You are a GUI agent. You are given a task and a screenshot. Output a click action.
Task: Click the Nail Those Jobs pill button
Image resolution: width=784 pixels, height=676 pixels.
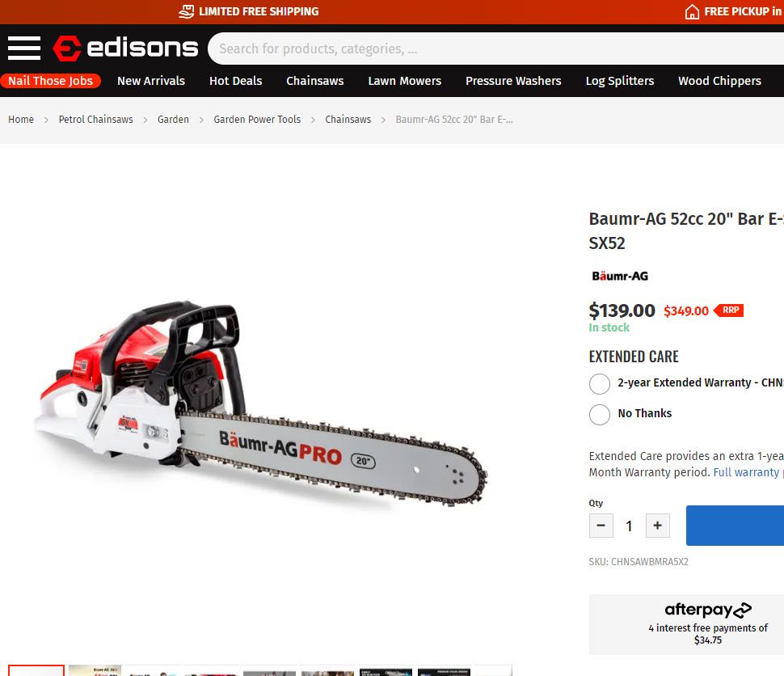click(x=50, y=81)
